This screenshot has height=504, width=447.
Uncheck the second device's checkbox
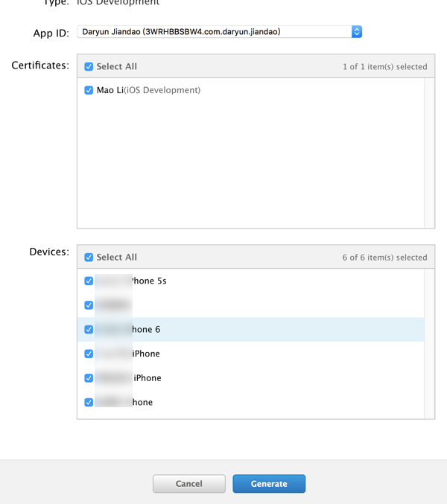[89, 305]
